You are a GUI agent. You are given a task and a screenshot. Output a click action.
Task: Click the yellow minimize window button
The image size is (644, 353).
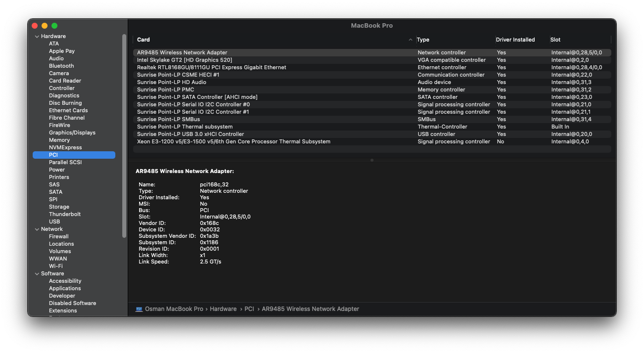coord(45,26)
